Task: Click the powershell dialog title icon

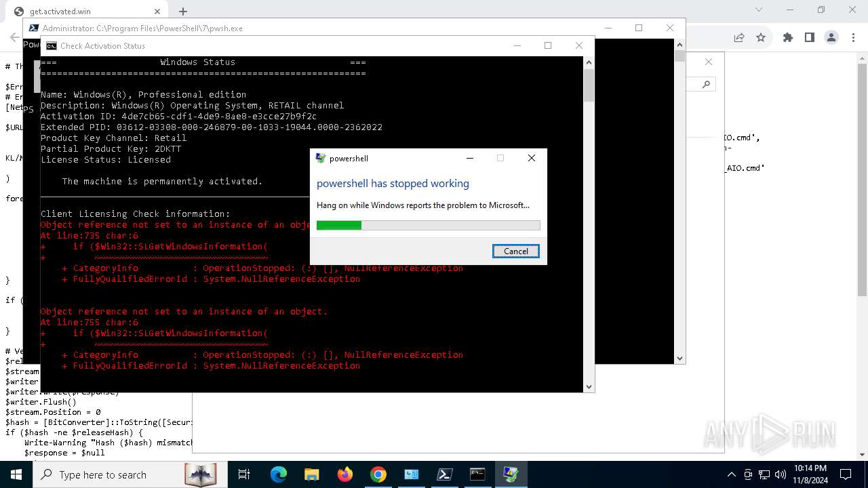Action: click(321, 159)
